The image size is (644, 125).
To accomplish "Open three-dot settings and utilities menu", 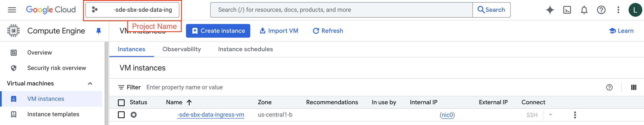I will 618,10.
